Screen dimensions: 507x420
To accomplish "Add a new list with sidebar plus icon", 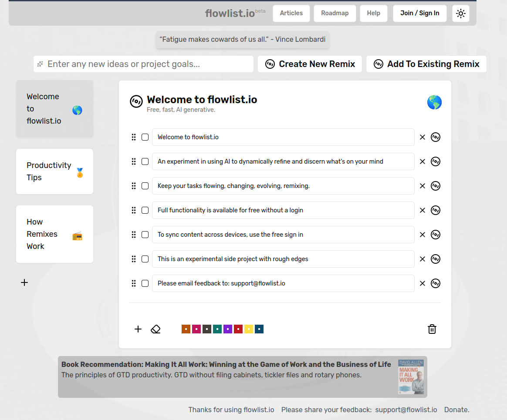I will click(24, 283).
